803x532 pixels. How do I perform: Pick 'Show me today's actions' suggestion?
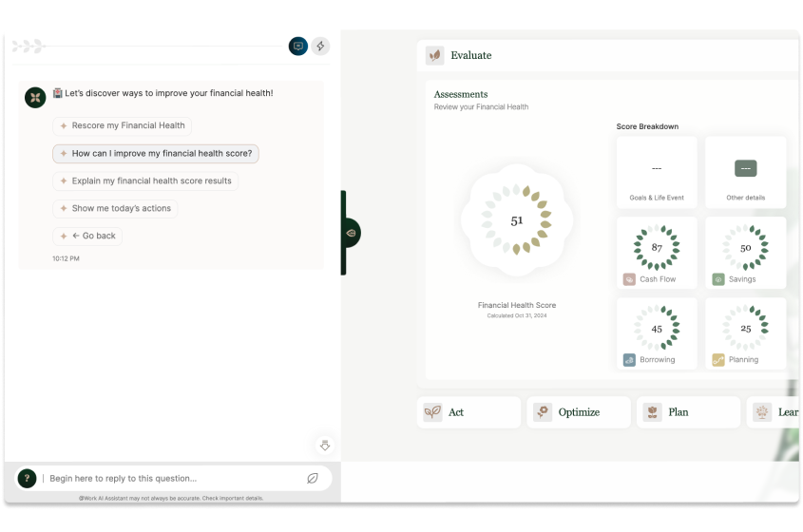[115, 208]
